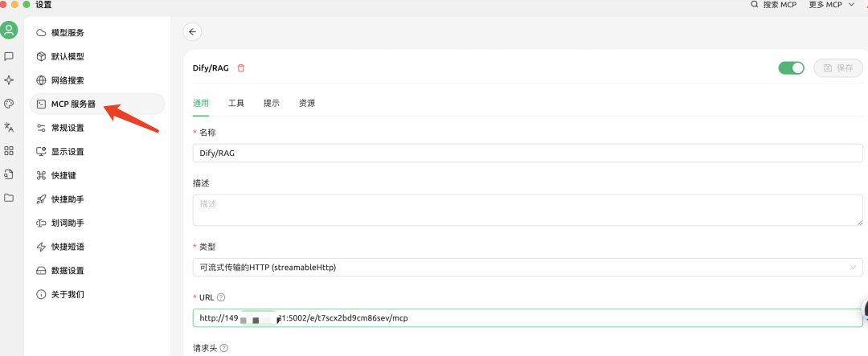Click the sliders icon of 常规设置
This screenshot has width=868, height=356.
(x=41, y=128)
